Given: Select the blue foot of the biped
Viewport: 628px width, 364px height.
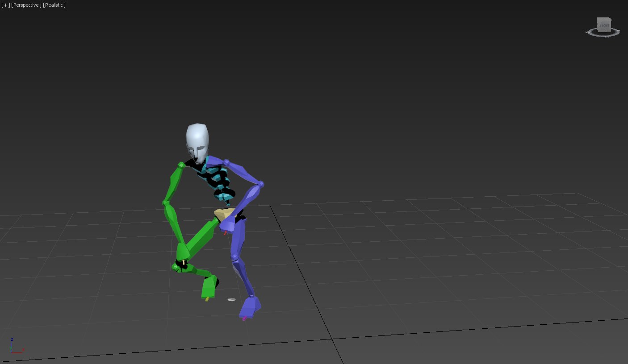Looking at the screenshot, I should [250, 307].
